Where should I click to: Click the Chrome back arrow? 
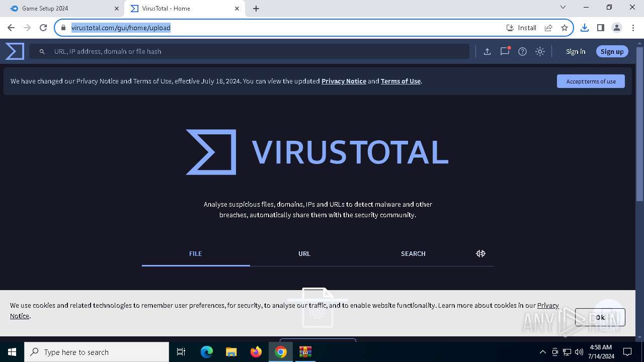[x=11, y=28]
